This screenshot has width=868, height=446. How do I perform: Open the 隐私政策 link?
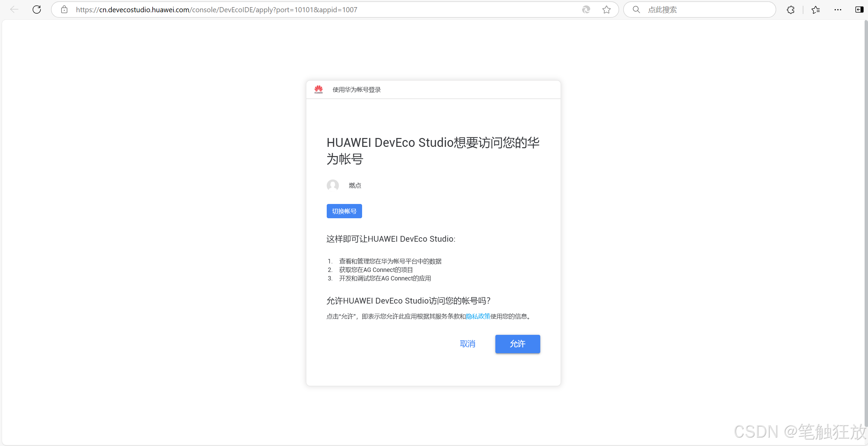(x=478, y=316)
